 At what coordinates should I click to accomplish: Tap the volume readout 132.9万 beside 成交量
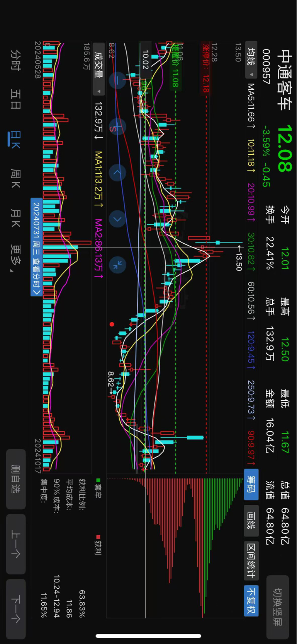[x=98, y=121]
